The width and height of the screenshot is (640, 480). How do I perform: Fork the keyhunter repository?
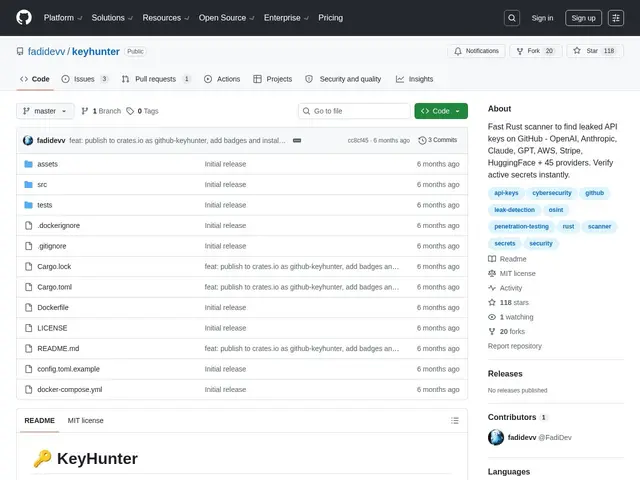(x=535, y=51)
